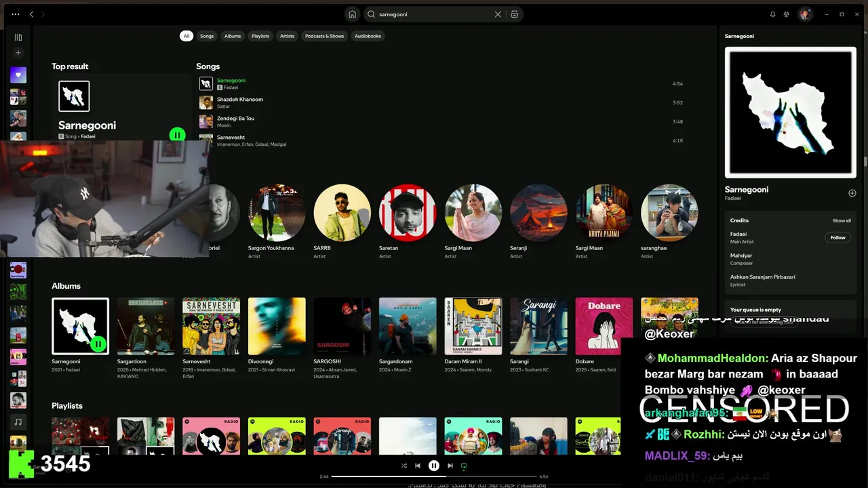Create a playlist with plus icon
Image resolution: width=868 pixels, height=488 pixels.
[x=18, y=53]
